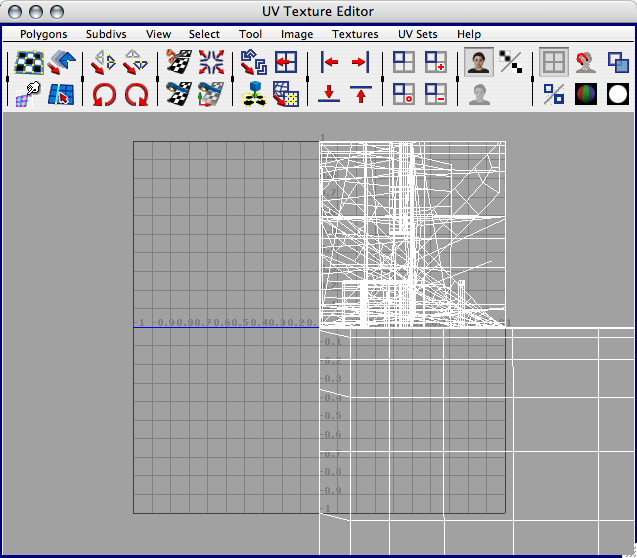This screenshot has height=558, width=637.
Task: Open the UV Sets menu
Action: point(418,34)
